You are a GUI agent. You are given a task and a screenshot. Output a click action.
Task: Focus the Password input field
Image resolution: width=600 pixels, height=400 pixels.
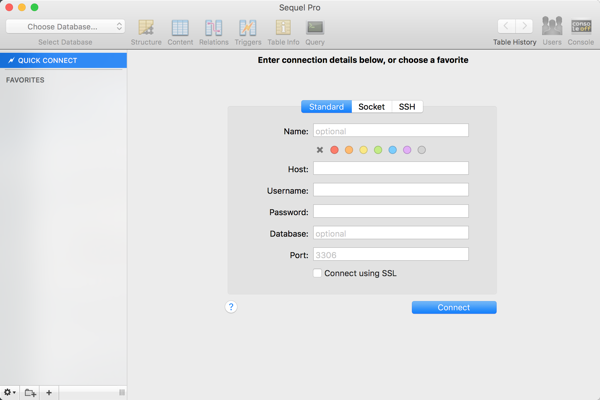pos(391,211)
